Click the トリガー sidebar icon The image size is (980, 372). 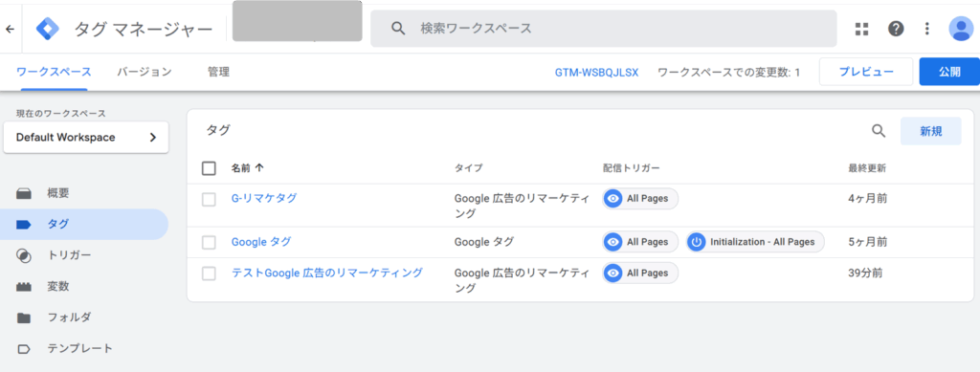tap(24, 256)
